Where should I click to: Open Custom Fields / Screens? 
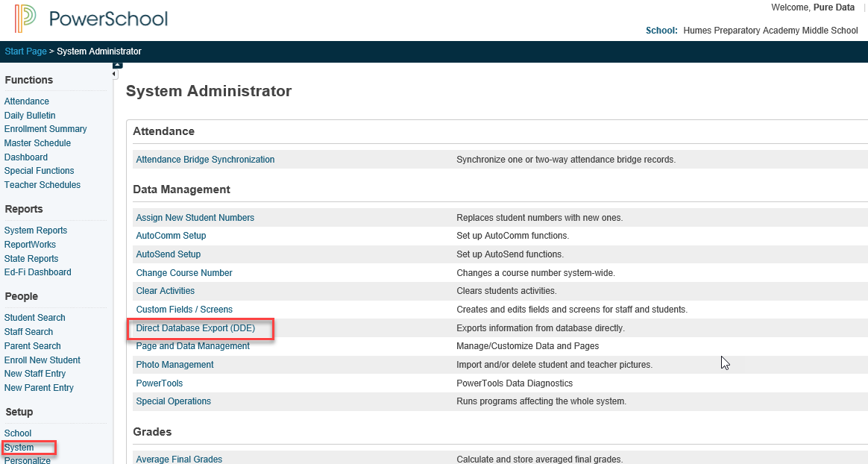click(184, 309)
